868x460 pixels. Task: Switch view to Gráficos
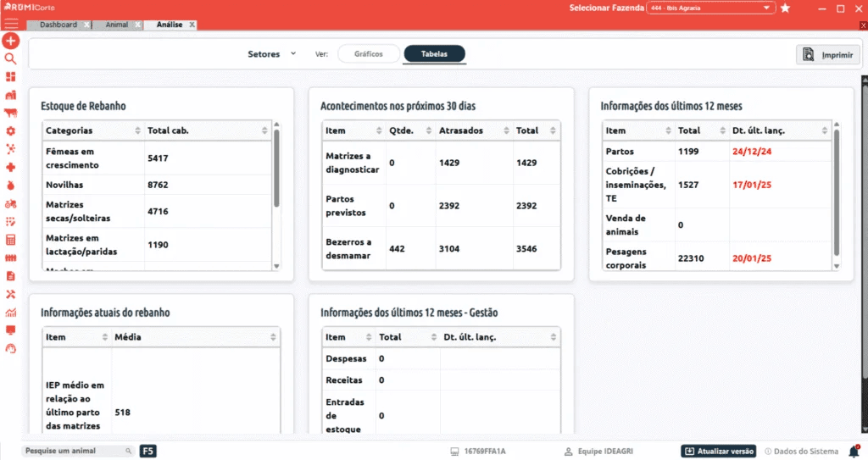pos(369,53)
